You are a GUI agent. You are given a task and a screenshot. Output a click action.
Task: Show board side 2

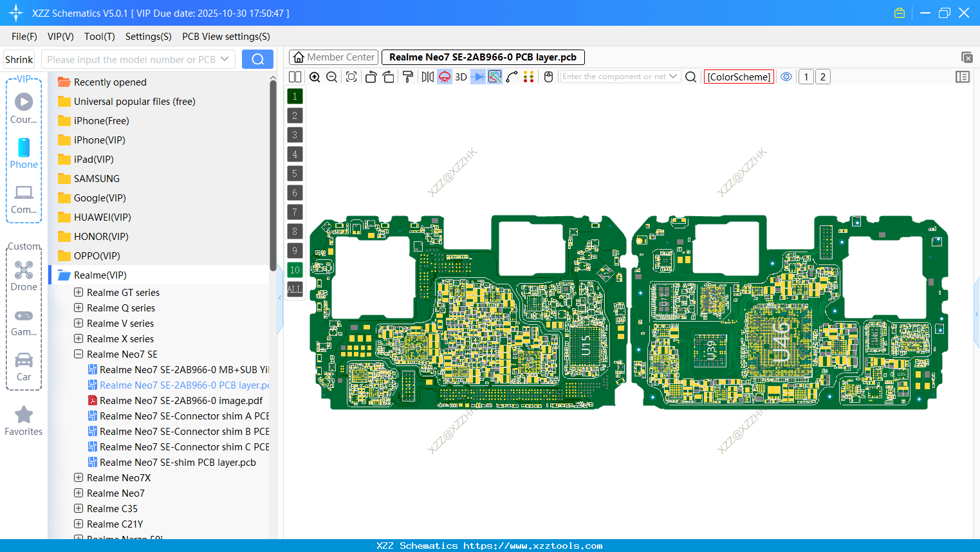(822, 77)
